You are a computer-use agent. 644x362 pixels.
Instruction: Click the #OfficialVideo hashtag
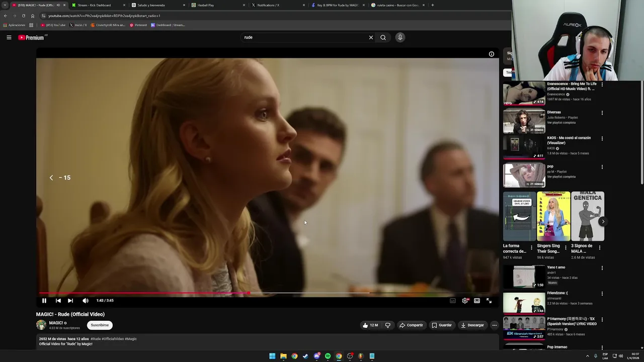[x=113, y=339]
